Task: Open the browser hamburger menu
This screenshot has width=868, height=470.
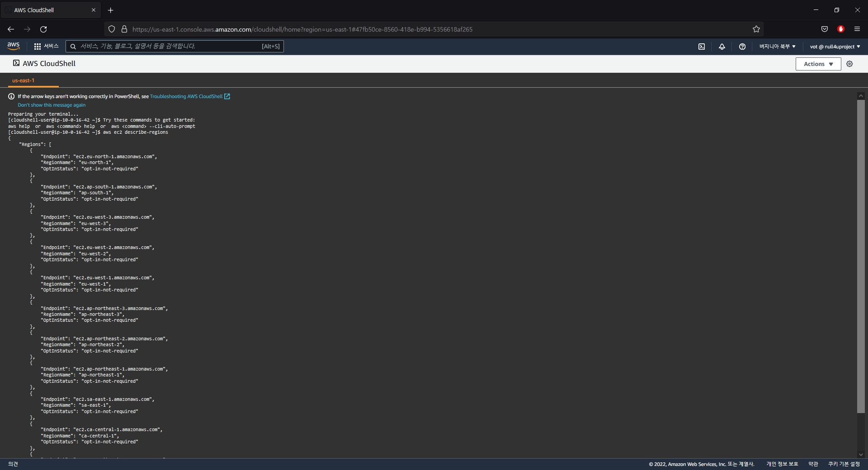Action: [857, 29]
